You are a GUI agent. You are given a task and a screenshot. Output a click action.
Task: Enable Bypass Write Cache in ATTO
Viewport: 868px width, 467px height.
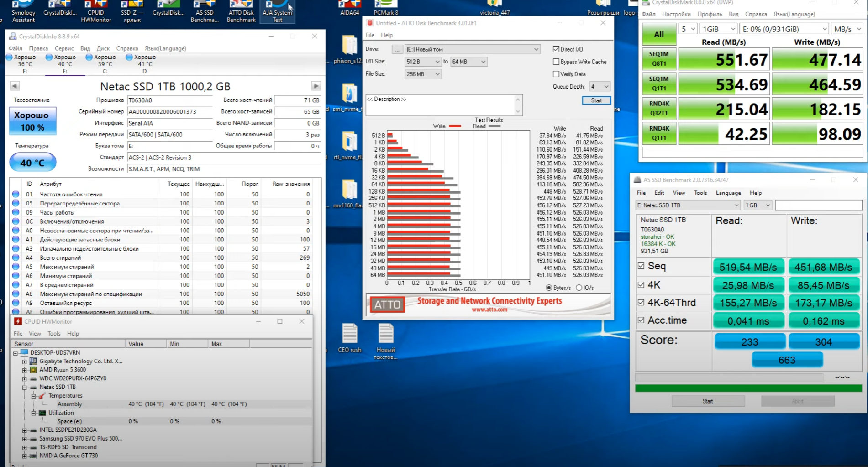[556, 62]
